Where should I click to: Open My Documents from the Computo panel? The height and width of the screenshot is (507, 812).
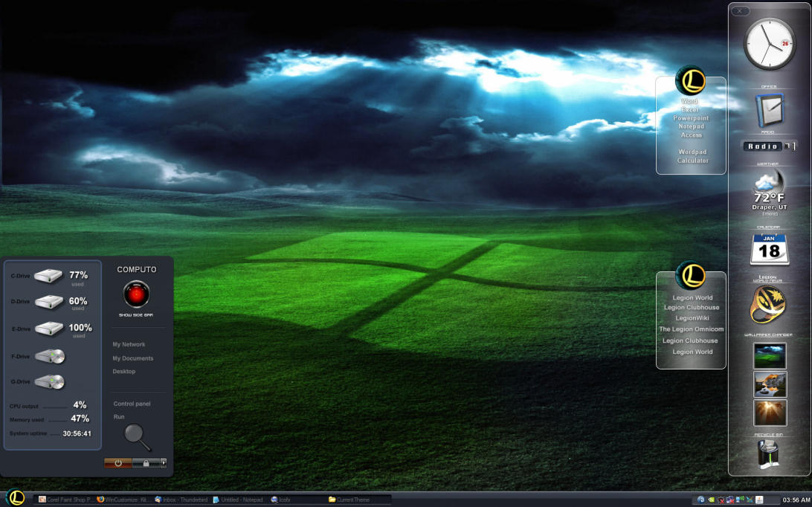point(132,358)
